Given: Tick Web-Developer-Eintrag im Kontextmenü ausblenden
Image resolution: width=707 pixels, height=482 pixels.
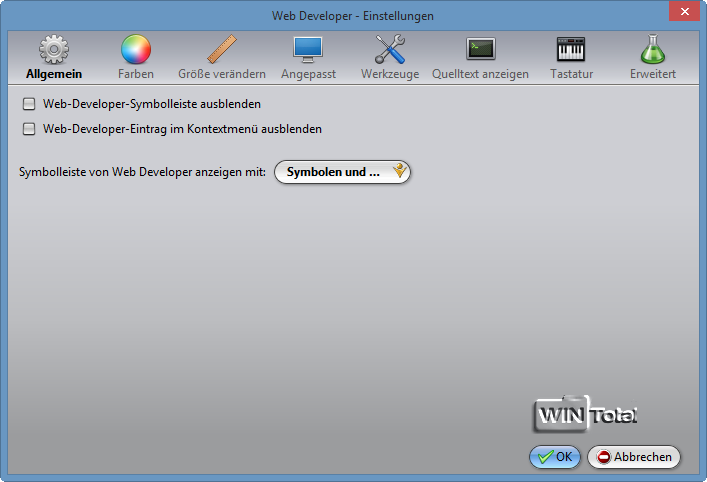Looking at the screenshot, I should pos(29,129).
